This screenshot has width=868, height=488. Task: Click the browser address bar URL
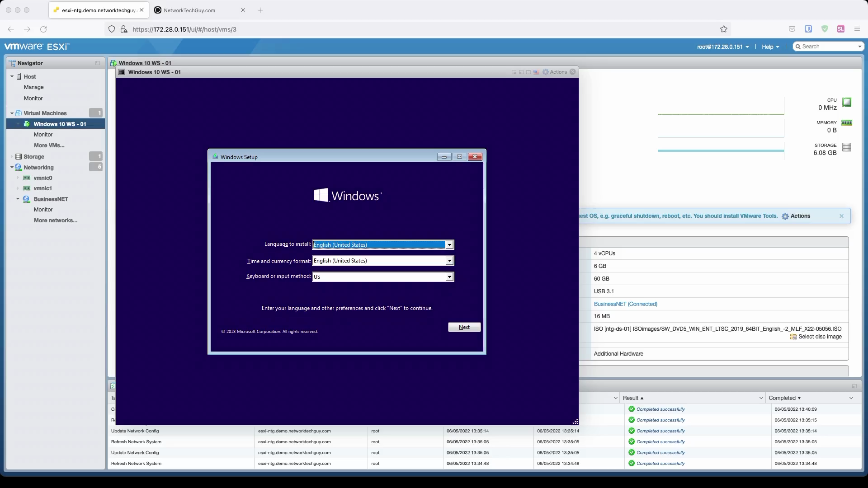tap(184, 29)
